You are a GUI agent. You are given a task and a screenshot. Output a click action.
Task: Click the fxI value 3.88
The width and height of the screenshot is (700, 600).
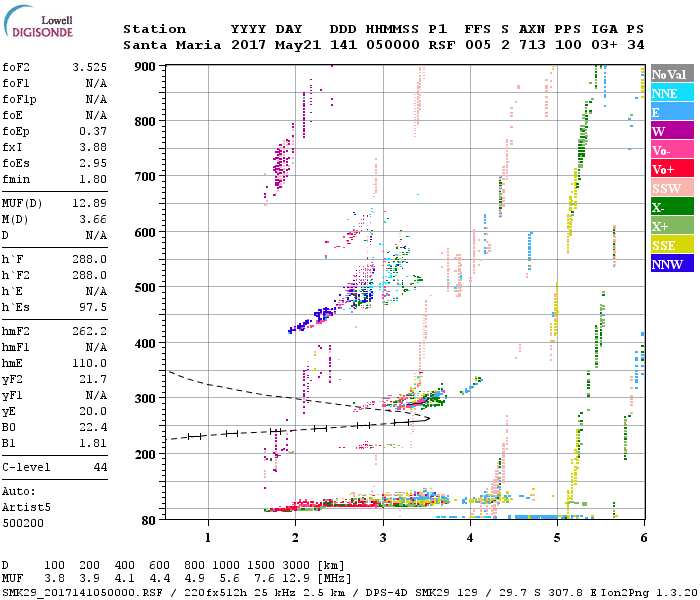pos(93,147)
